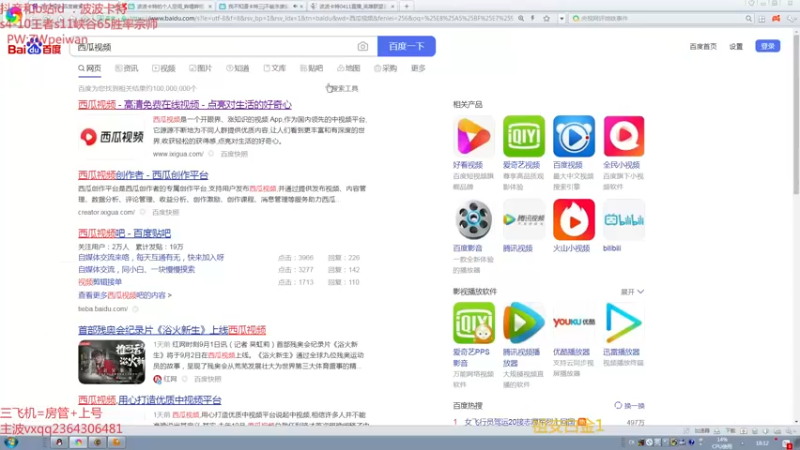Expand the 影视播放软件 section with 展开
The width and height of the screenshot is (800, 450).
[x=632, y=292]
